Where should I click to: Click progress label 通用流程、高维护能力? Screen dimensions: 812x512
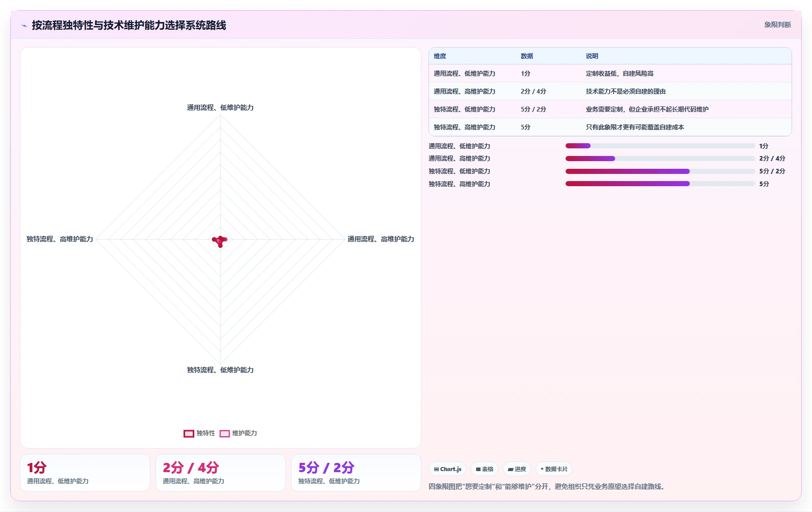click(459, 159)
